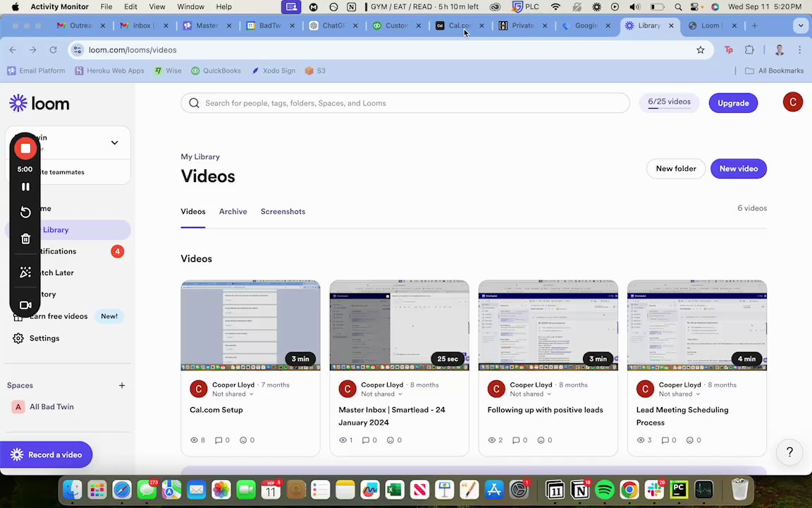Switch to the Archive tab
The height and width of the screenshot is (508, 812).
[x=233, y=212]
